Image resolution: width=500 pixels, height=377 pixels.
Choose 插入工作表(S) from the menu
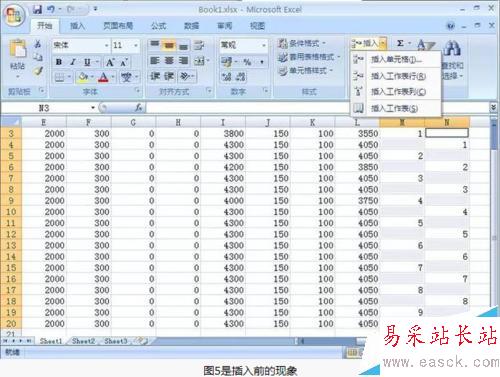[x=396, y=108]
